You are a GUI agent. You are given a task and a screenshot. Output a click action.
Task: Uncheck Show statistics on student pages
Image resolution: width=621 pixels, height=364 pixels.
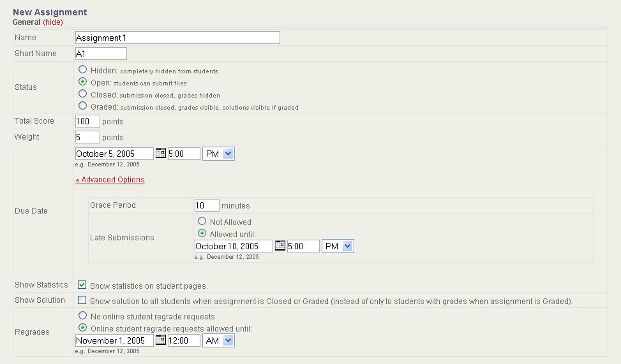coord(82,285)
